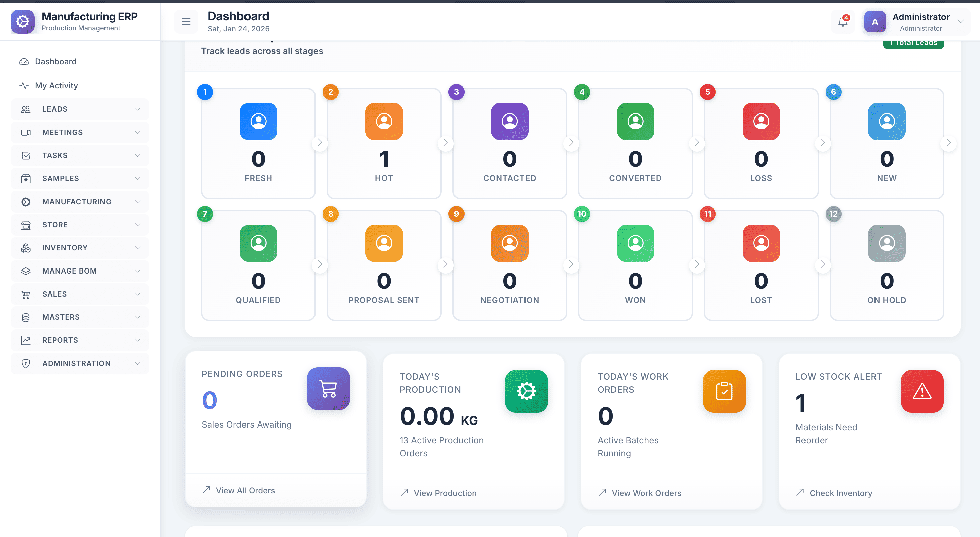Click the Low Stock warning triangle icon
Screen dimensions: 980x537
[922, 391]
